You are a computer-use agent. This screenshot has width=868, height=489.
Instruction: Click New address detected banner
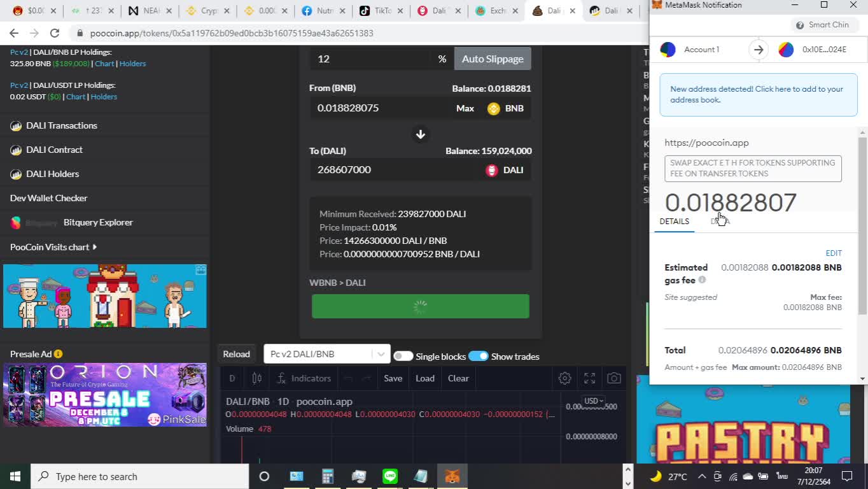pyautogui.click(x=759, y=94)
